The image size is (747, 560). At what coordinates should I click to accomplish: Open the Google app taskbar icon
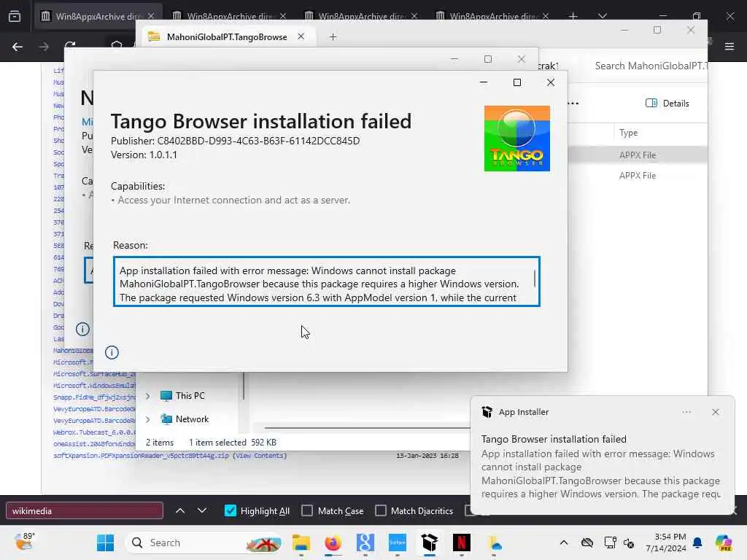[x=365, y=542]
